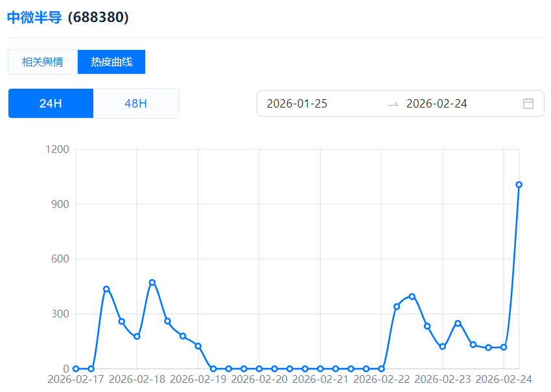The width and height of the screenshot is (551, 392).
Task: Click the calendar icon in date picker
Action: click(x=528, y=104)
